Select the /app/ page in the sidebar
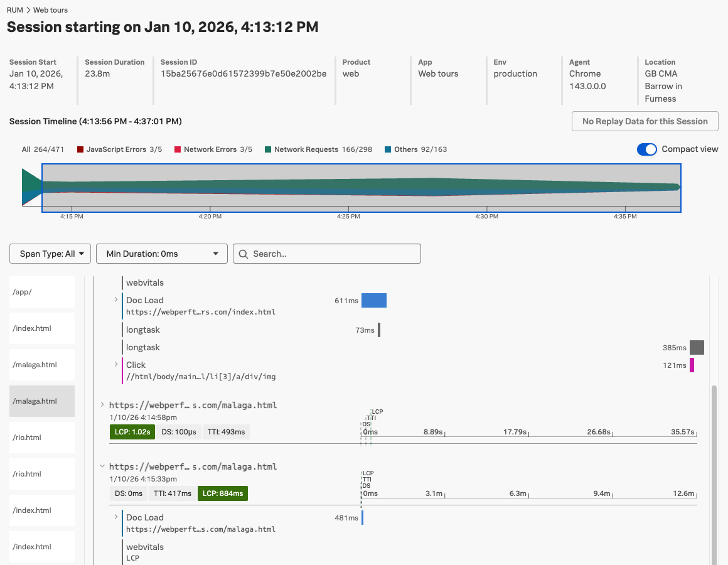 [x=41, y=291]
